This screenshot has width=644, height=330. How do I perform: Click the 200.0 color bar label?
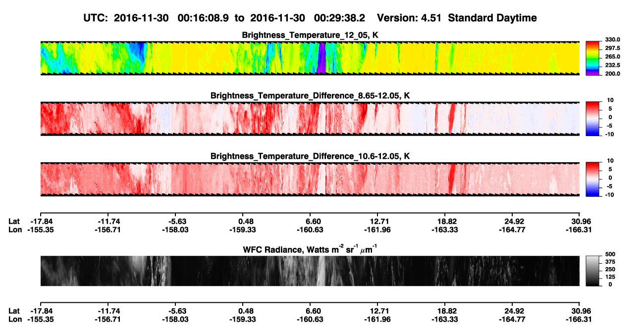pos(612,74)
